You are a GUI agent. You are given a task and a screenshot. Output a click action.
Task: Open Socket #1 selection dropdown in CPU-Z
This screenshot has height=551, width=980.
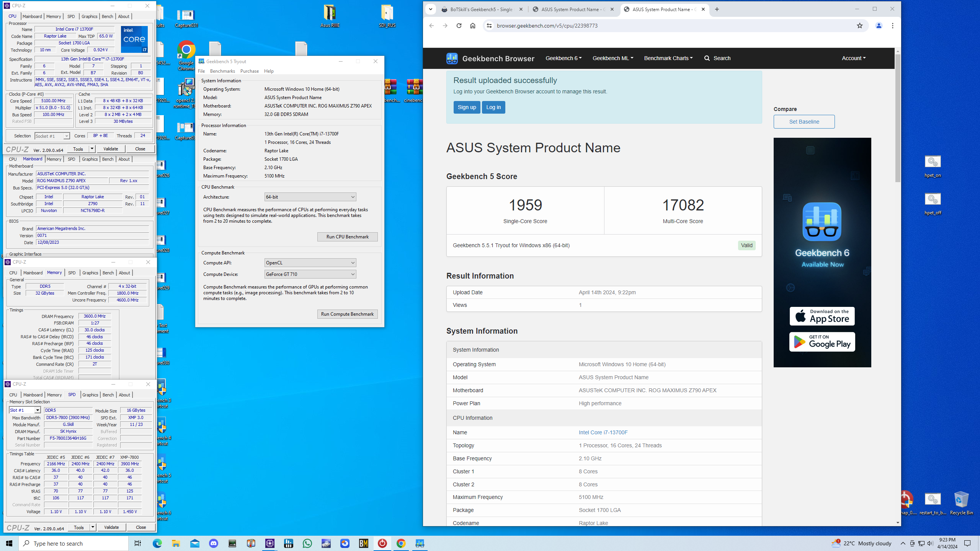click(52, 136)
